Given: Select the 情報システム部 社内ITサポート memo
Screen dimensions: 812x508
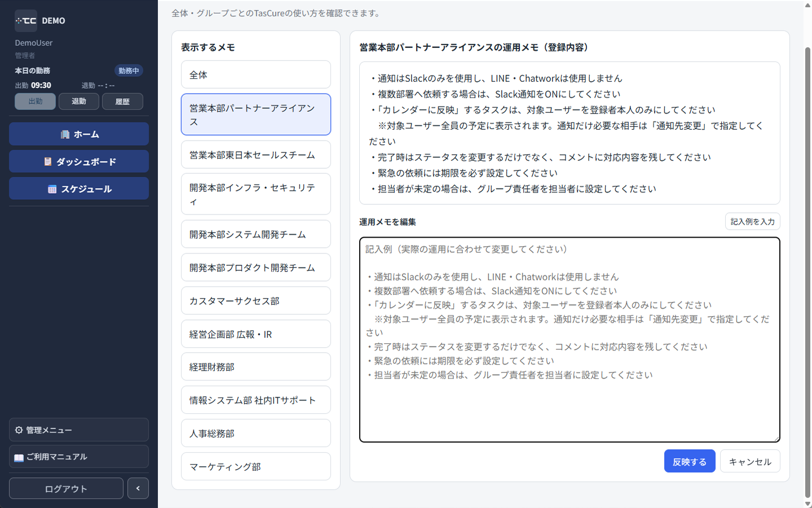Looking at the screenshot, I should click(x=256, y=400).
